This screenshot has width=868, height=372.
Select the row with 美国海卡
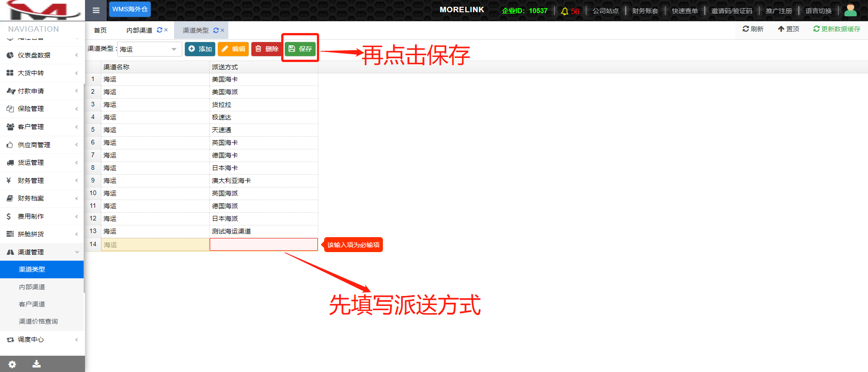tap(202, 79)
